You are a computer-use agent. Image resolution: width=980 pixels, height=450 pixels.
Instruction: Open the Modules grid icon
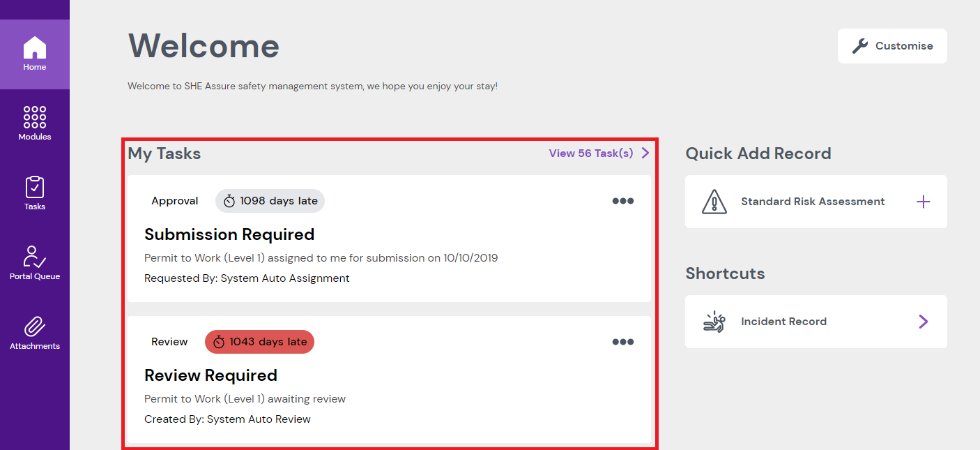click(35, 117)
